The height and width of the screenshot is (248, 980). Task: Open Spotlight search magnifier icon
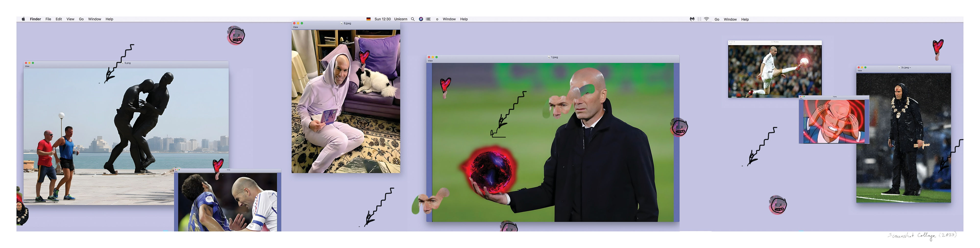(x=412, y=19)
